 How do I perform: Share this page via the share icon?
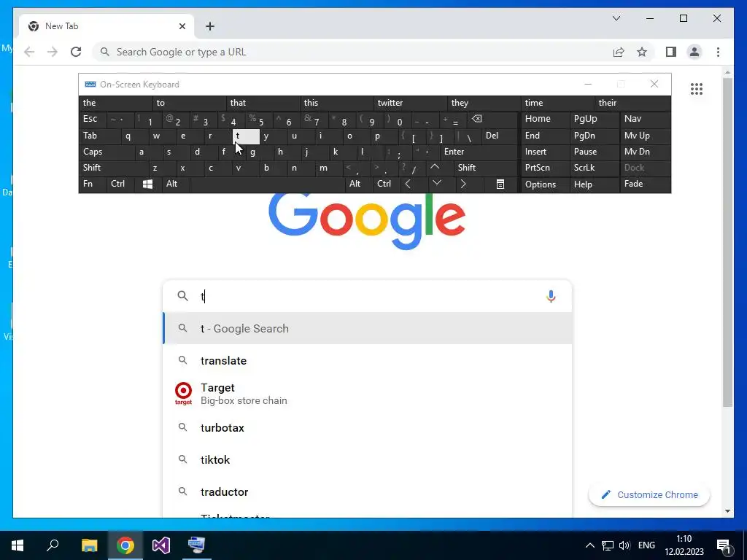(x=619, y=52)
